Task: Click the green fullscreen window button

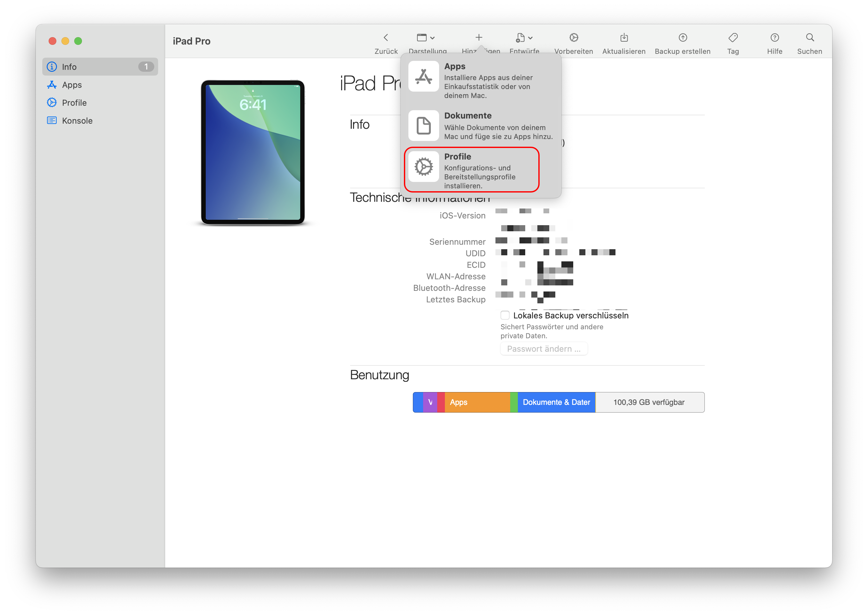Action: pos(78,41)
